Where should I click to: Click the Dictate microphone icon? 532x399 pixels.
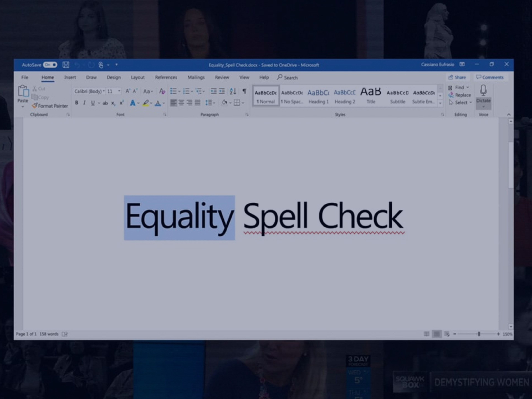point(483,90)
